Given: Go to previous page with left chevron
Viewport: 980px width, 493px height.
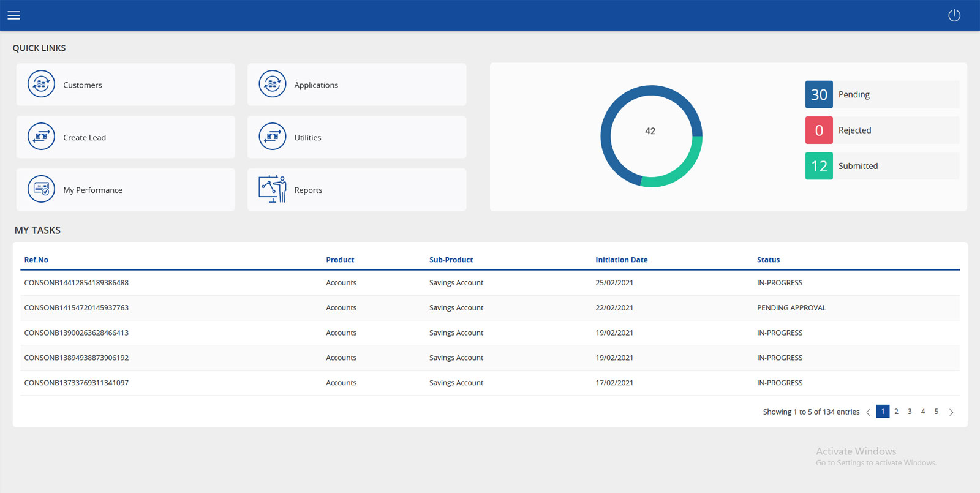Looking at the screenshot, I should click(869, 412).
